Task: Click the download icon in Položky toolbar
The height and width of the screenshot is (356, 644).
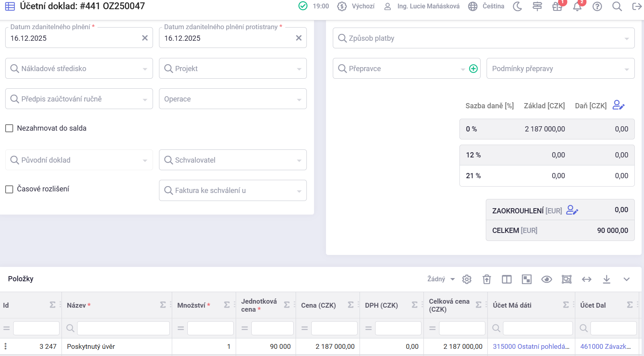Action: pyautogui.click(x=606, y=279)
